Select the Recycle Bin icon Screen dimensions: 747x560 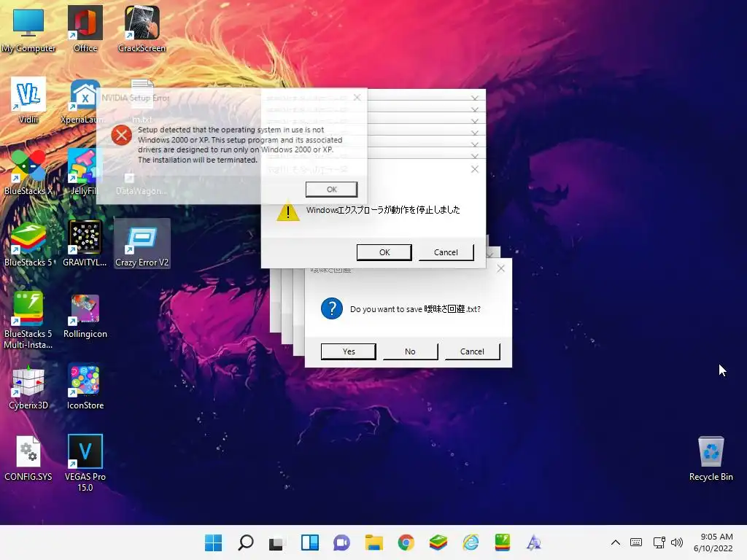[x=711, y=458]
